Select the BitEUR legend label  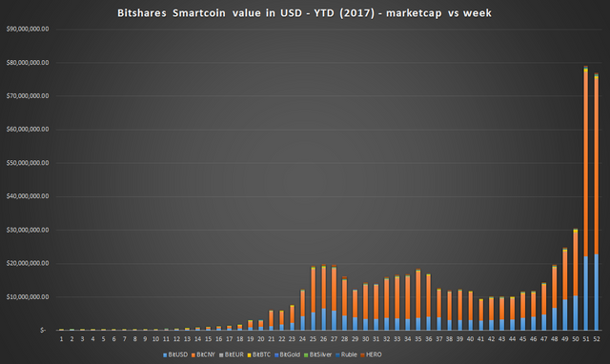[234, 354]
